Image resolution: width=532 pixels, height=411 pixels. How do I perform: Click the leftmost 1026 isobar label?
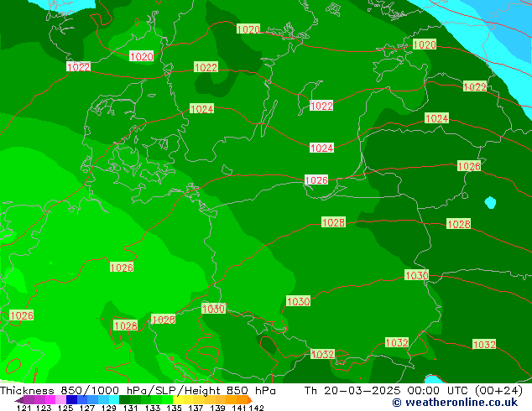click(x=21, y=315)
